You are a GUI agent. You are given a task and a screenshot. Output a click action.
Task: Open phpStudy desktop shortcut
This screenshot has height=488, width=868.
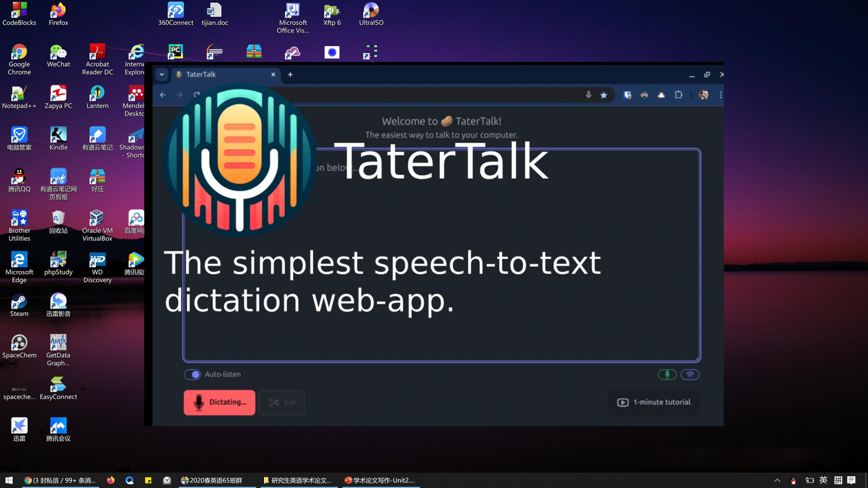click(x=58, y=263)
